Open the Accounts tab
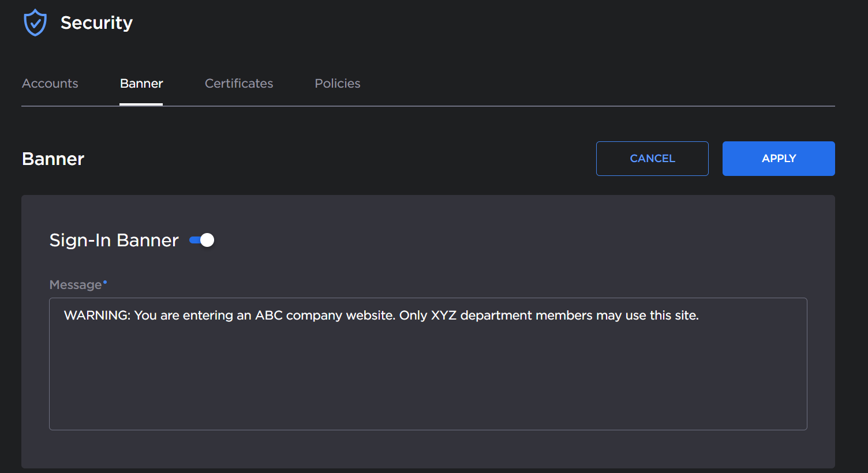 coord(50,84)
